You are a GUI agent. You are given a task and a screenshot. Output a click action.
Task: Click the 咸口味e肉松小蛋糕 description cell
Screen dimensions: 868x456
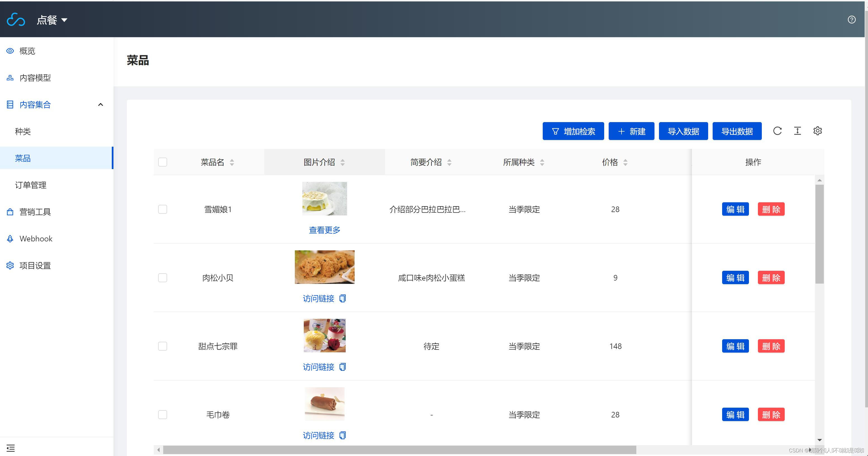coord(431,277)
